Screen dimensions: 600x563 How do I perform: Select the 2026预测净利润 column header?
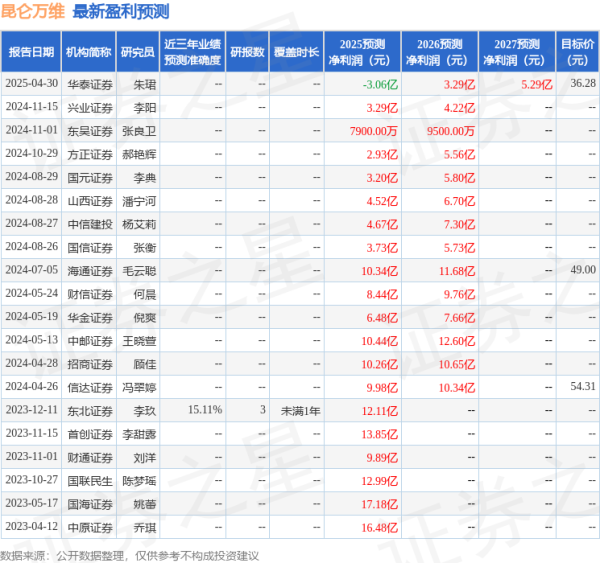[439, 52]
